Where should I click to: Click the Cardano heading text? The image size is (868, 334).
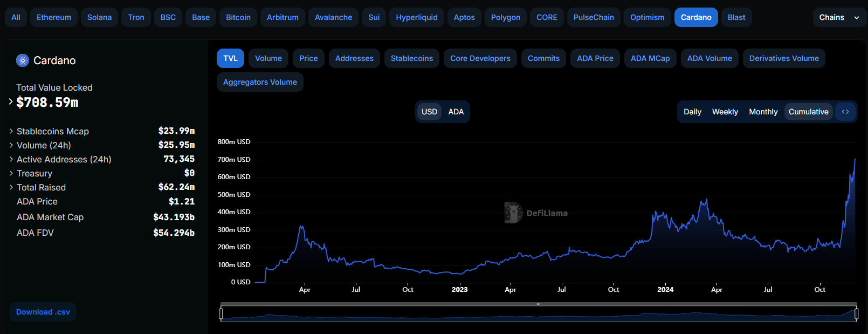[54, 60]
